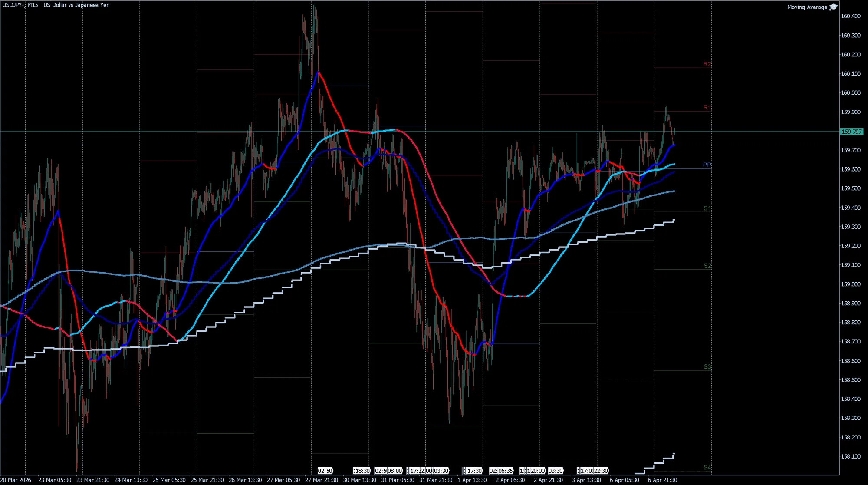Click the 30 Mar 13:30 time label
868x485 pixels.
click(x=360, y=480)
